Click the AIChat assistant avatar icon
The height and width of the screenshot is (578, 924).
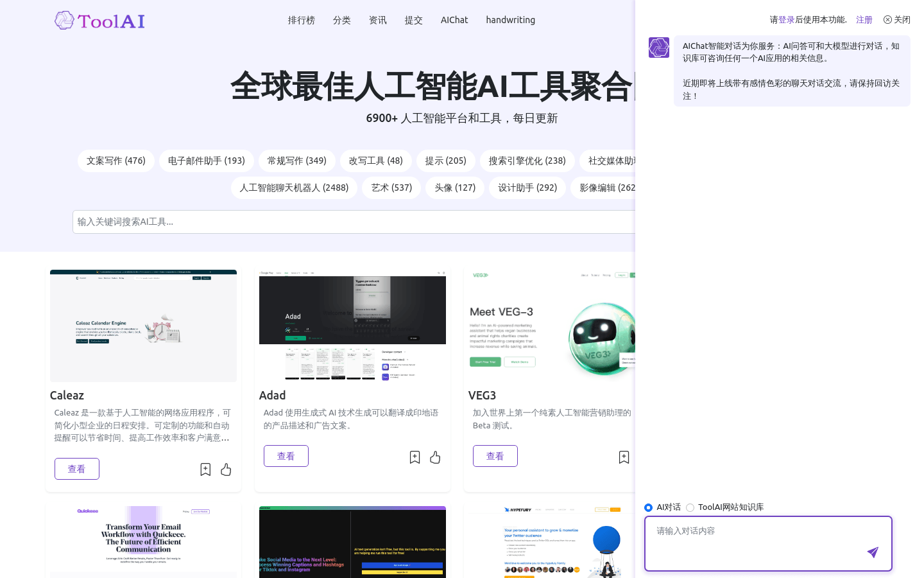659,48
